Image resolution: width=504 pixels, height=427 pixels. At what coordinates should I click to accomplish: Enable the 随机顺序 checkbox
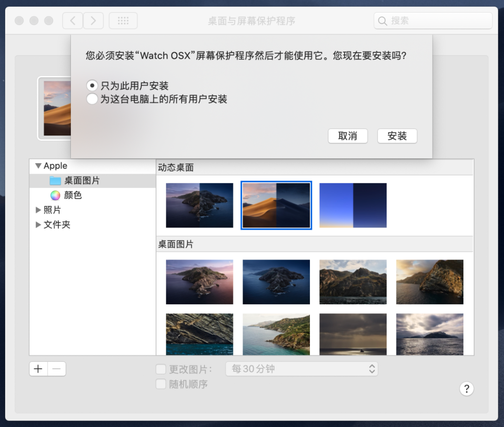point(161,384)
